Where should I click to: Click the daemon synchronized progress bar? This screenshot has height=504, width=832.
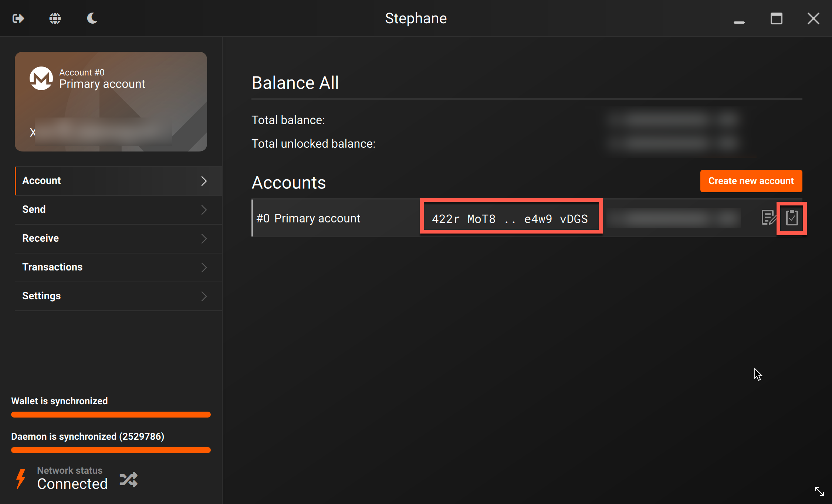click(x=111, y=450)
